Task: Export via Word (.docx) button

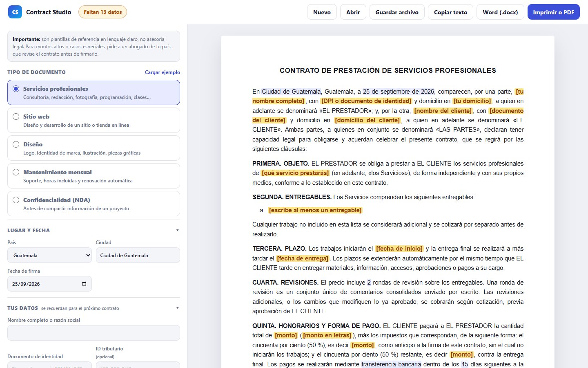Action: point(500,12)
